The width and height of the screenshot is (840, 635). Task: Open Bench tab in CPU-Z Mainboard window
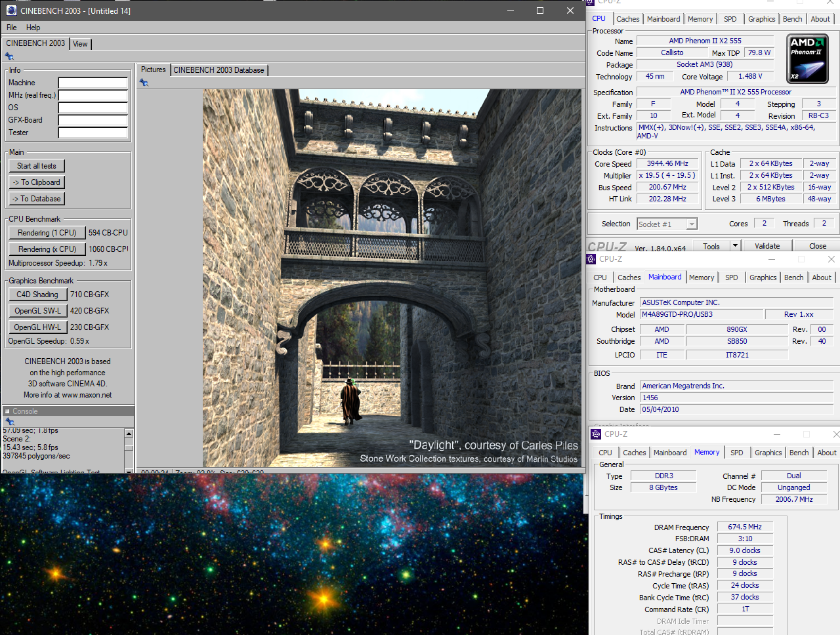[x=794, y=277]
